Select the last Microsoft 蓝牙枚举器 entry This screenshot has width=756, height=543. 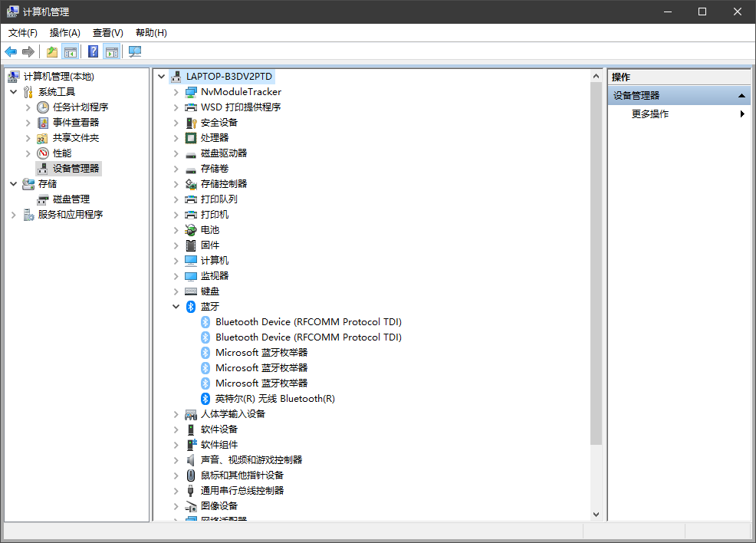tap(261, 383)
